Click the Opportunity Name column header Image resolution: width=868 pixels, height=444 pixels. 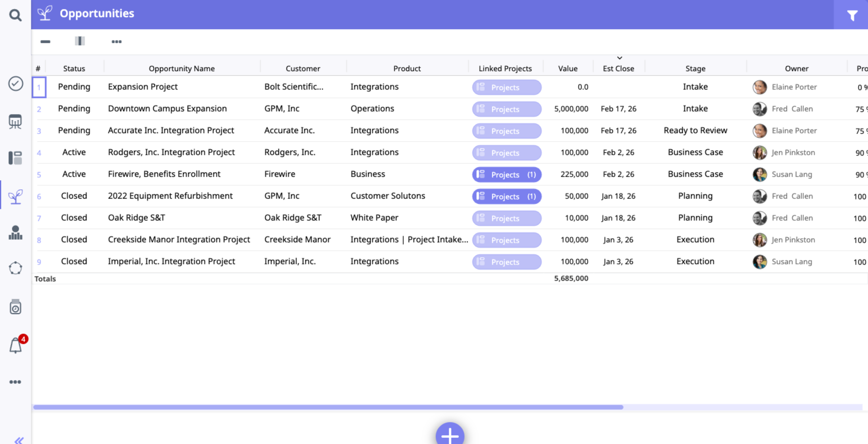pos(182,68)
